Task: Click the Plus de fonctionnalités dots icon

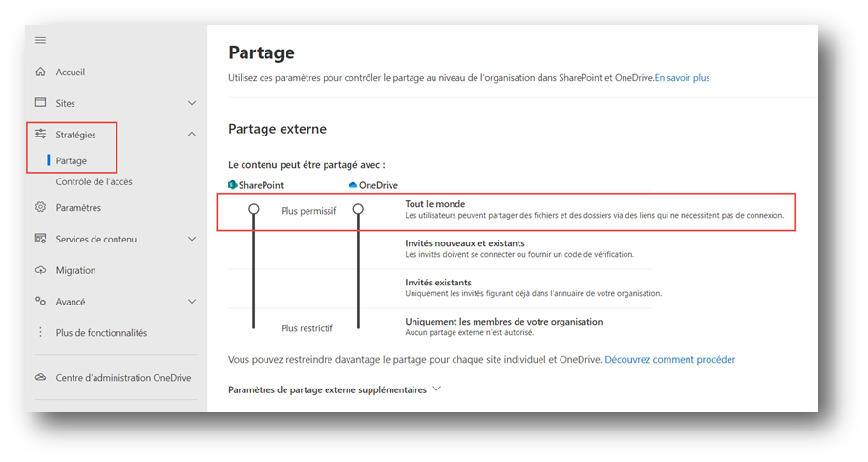Action: point(40,332)
